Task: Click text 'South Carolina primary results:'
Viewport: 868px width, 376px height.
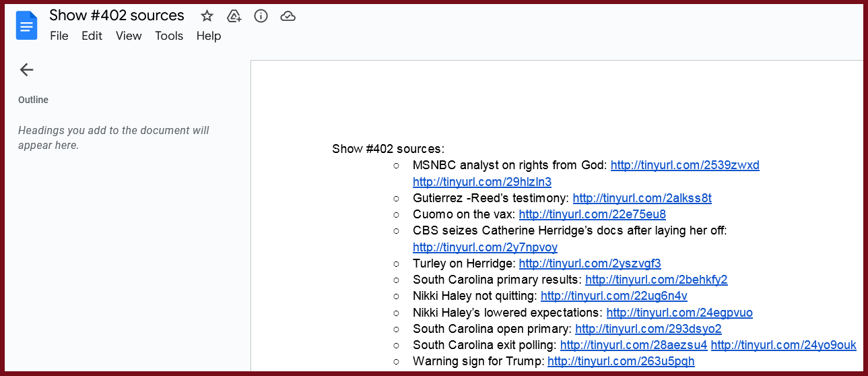Action: tap(497, 280)
